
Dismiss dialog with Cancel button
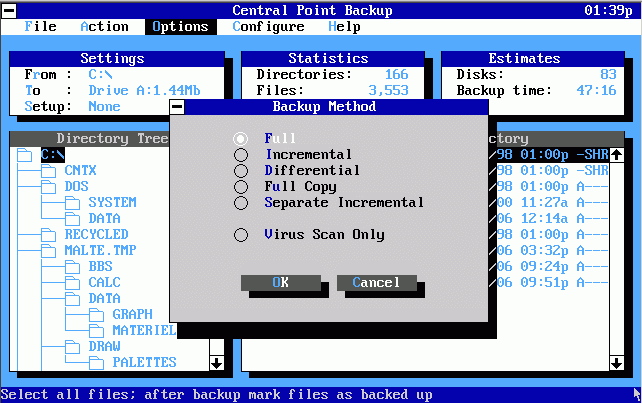[x=377, y=283]
